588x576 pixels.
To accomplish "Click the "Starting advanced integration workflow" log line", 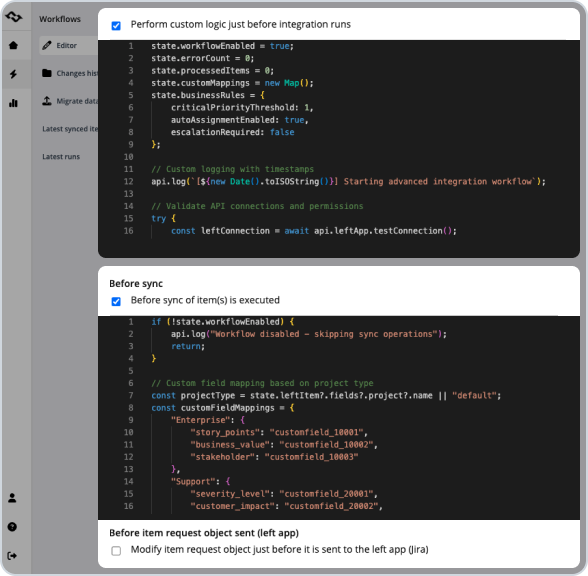I will 348,182.
